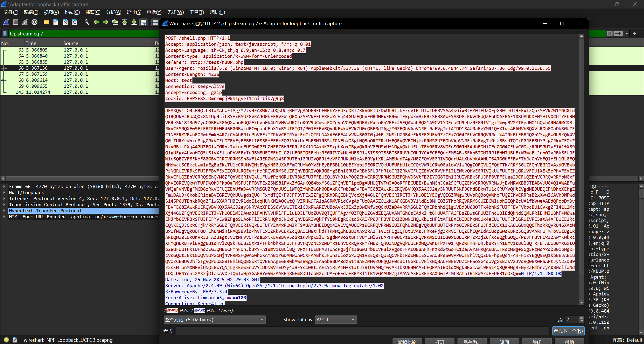Viewport: 644px width, 344px height.
Task: Open the 统计(S) menu
Action: click(x=134, y=12)
